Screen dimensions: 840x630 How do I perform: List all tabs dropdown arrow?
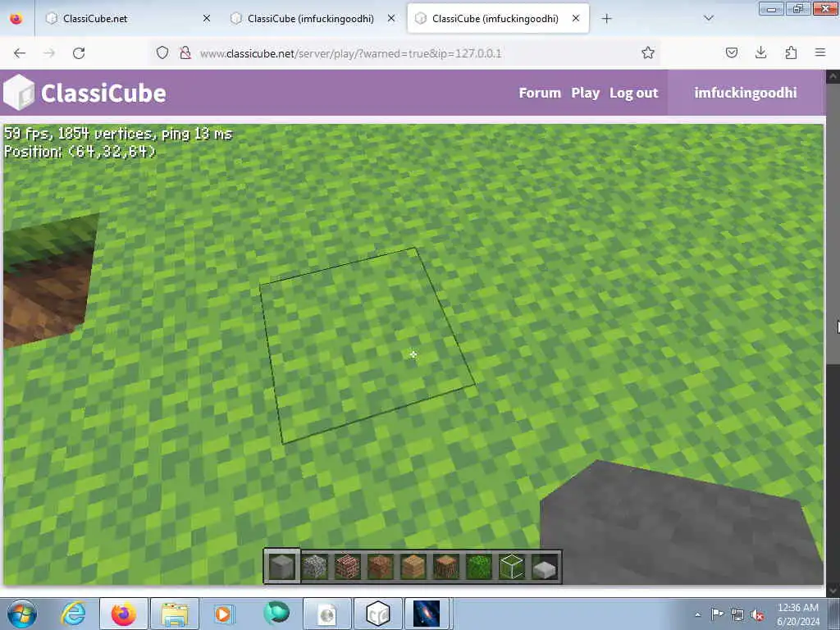[x=709, y=18]
